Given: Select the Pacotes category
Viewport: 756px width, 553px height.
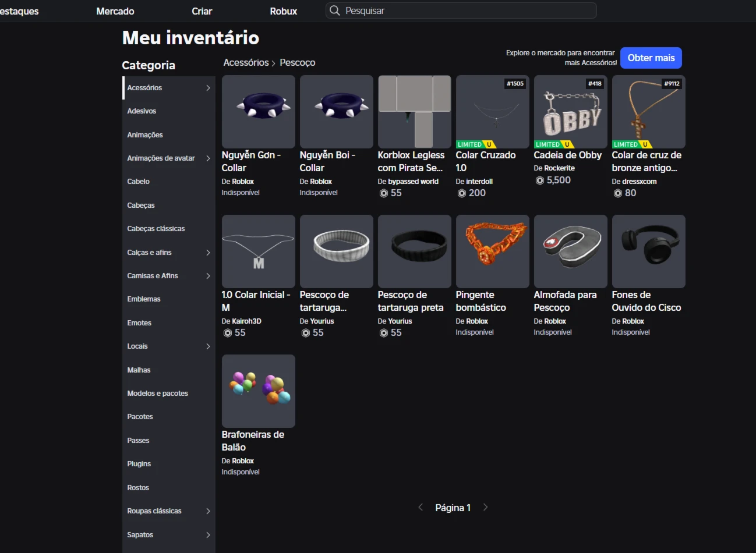Looking at the screenshot, I should coord(168,417).
